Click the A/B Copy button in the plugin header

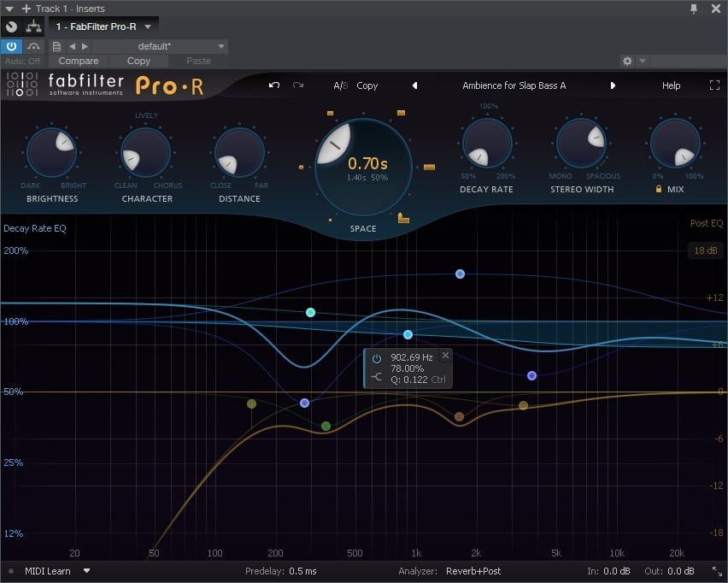[367, 85]
